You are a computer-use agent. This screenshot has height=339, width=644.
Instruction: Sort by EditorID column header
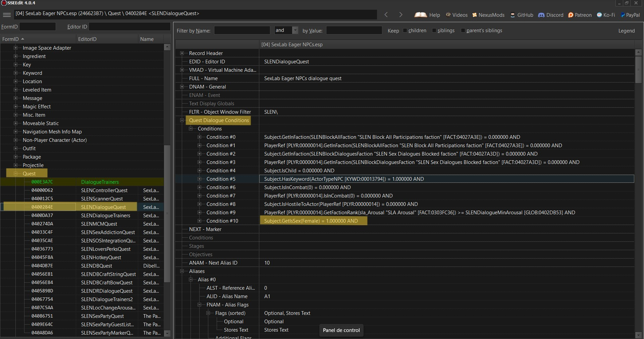[87, 39]
